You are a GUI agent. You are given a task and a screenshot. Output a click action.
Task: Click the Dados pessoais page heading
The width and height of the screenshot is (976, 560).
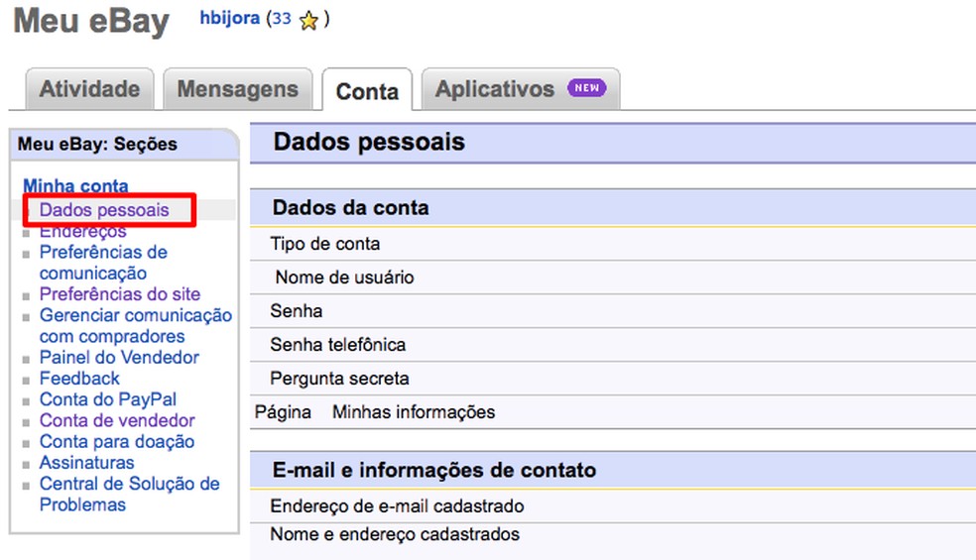click(369, 142)
